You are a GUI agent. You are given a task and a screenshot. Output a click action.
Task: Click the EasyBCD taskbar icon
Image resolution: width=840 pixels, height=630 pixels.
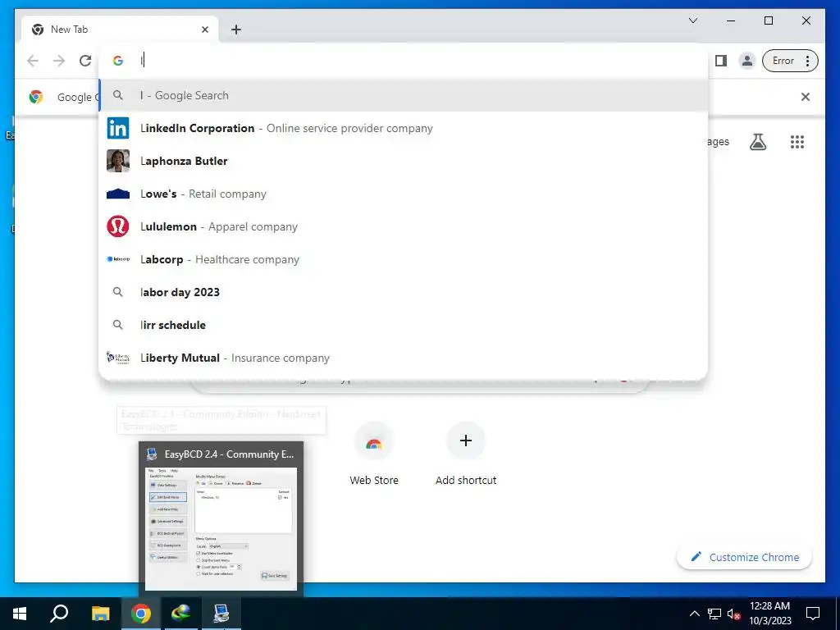[x=221, y=614]
